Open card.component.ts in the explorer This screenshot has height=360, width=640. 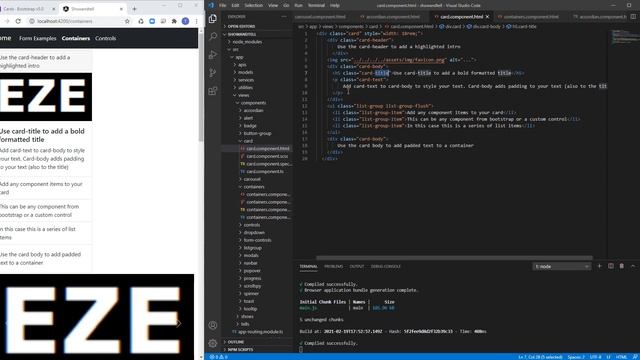[x=265, y=171]
